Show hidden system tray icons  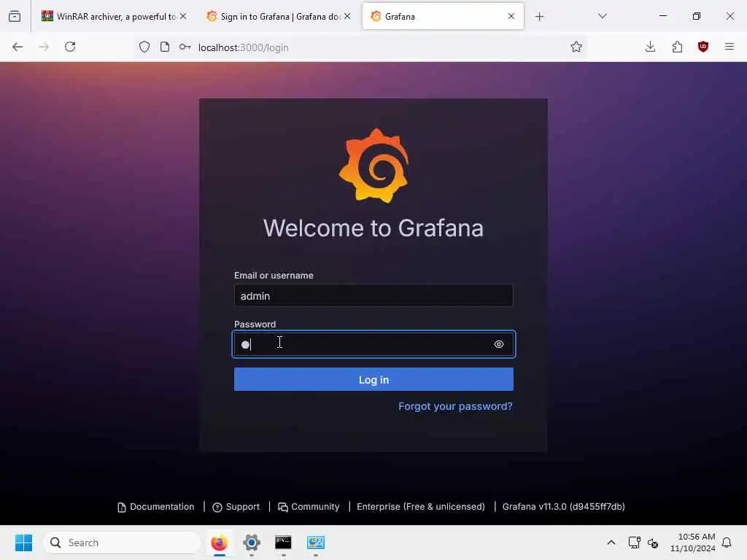coord(611,542)
